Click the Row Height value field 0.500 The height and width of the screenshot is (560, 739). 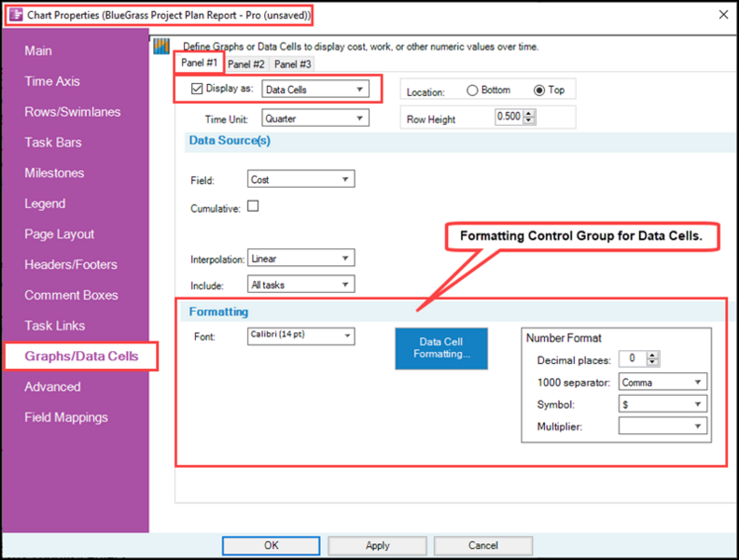(509, 117)
